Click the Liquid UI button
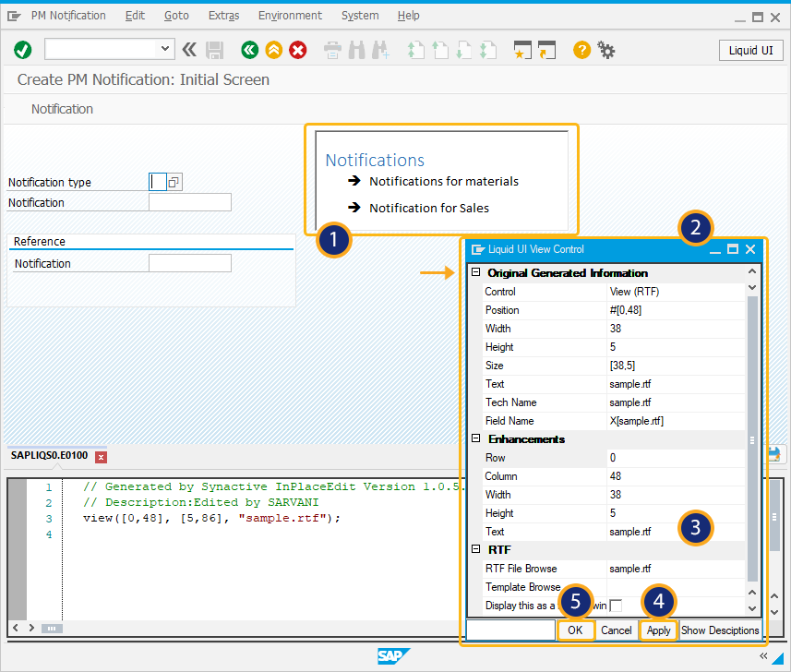791x672 pixels. [x=750, y=51]
